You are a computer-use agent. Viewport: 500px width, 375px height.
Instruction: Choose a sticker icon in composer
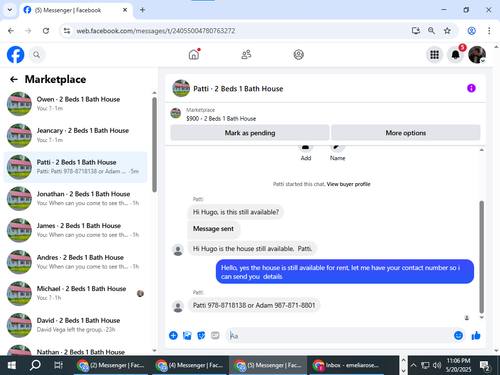(x=201, y=335)
